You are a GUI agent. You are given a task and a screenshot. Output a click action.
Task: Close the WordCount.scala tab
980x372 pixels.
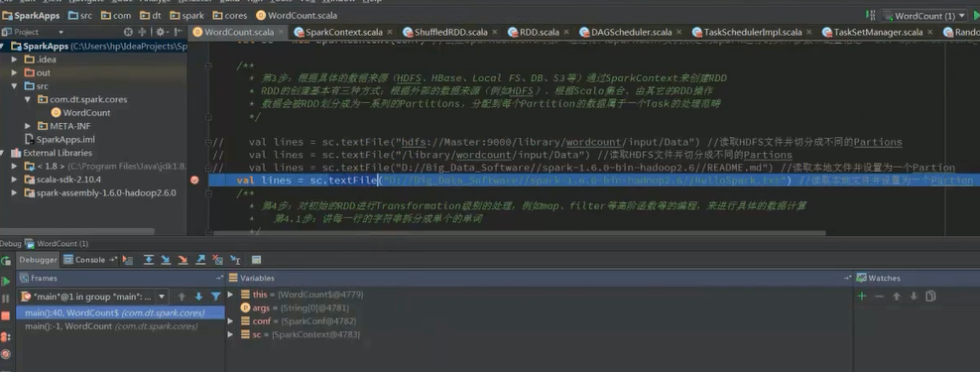280,32
